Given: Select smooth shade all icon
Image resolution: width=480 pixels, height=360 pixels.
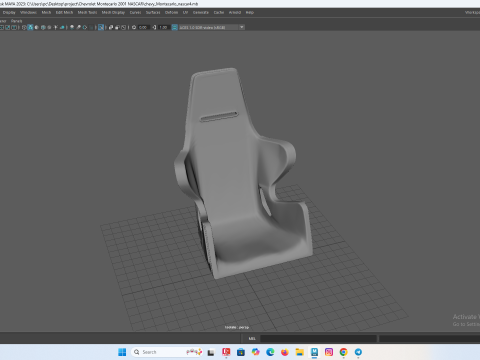Looking at the screenshot, I should pos(30,27).
